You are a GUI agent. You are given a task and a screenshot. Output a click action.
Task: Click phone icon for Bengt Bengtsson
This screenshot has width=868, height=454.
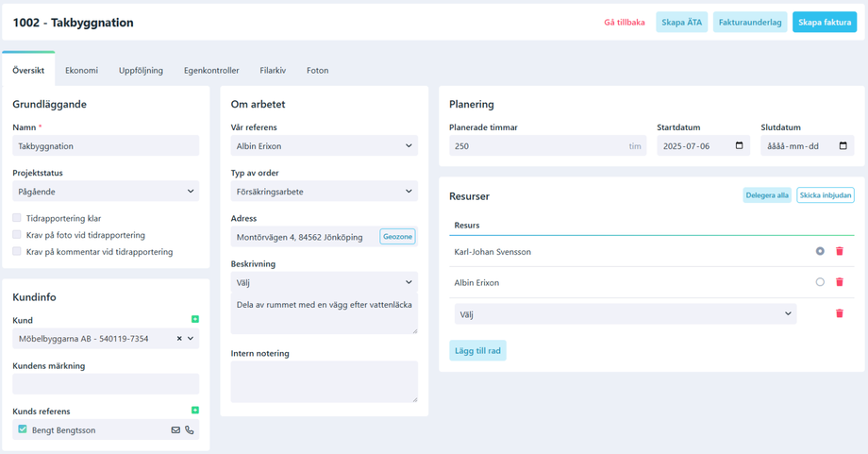[190, 430]
